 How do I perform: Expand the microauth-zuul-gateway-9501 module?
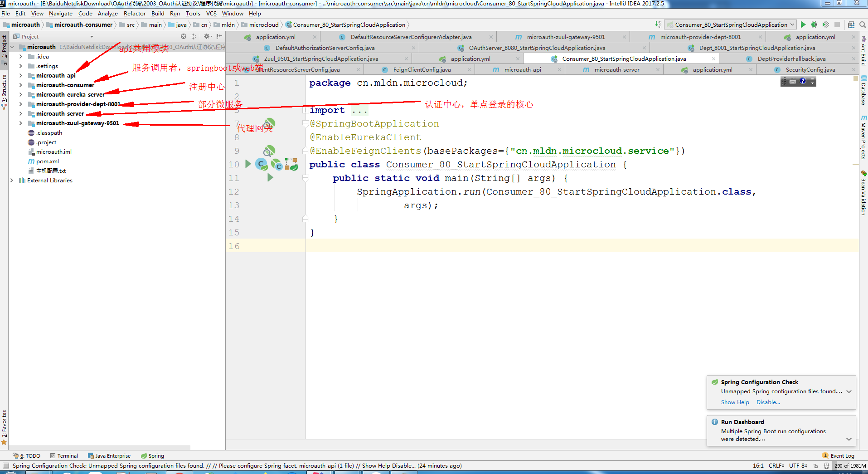click(x=21, y=123)
